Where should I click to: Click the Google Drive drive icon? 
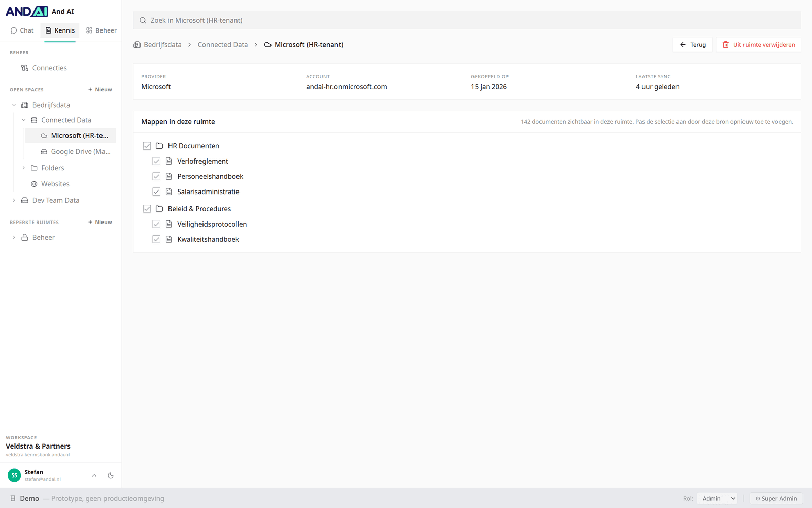(x=44, y=152)
